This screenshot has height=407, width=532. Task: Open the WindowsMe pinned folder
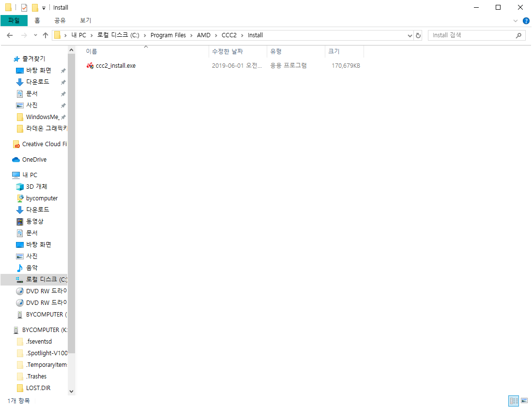click(x=43, y=117)
